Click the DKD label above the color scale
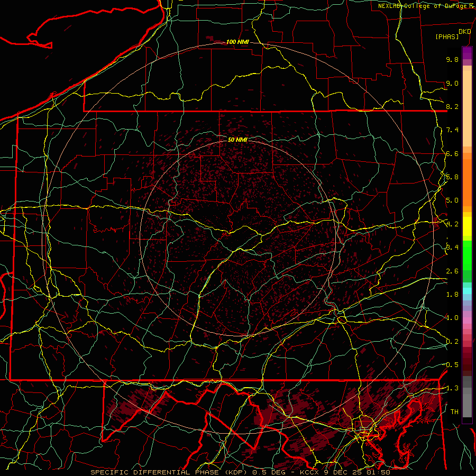Viewport: 476px width, 476px height. (x=464, y=32)
